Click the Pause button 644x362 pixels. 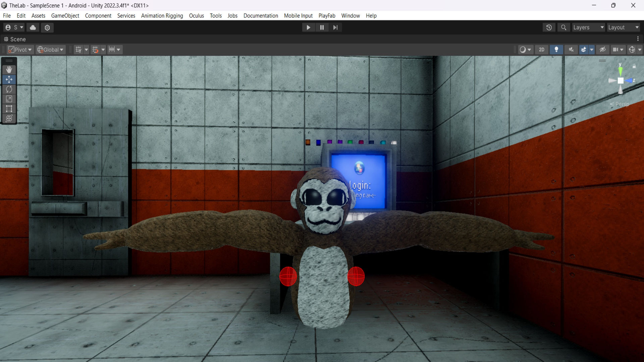point(322,27)
